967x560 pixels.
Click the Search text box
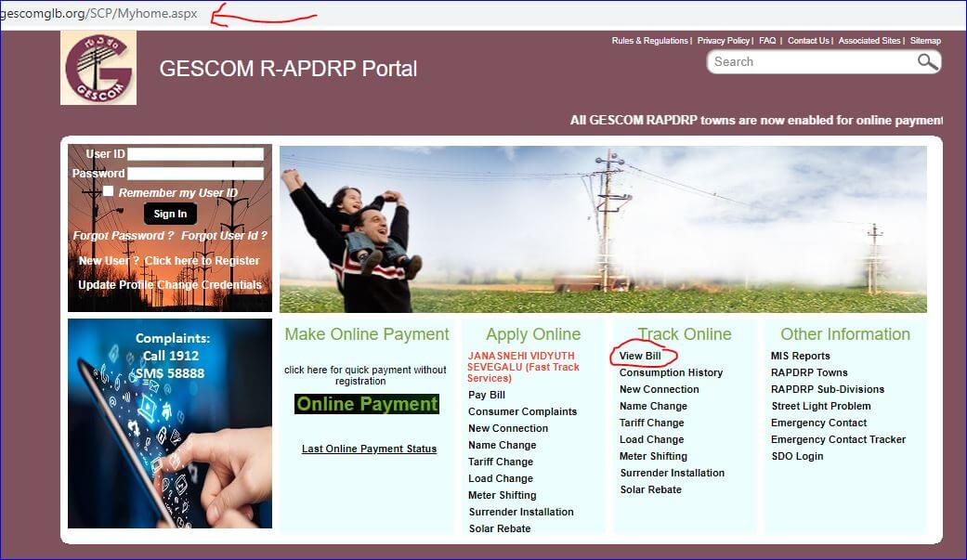811,61
